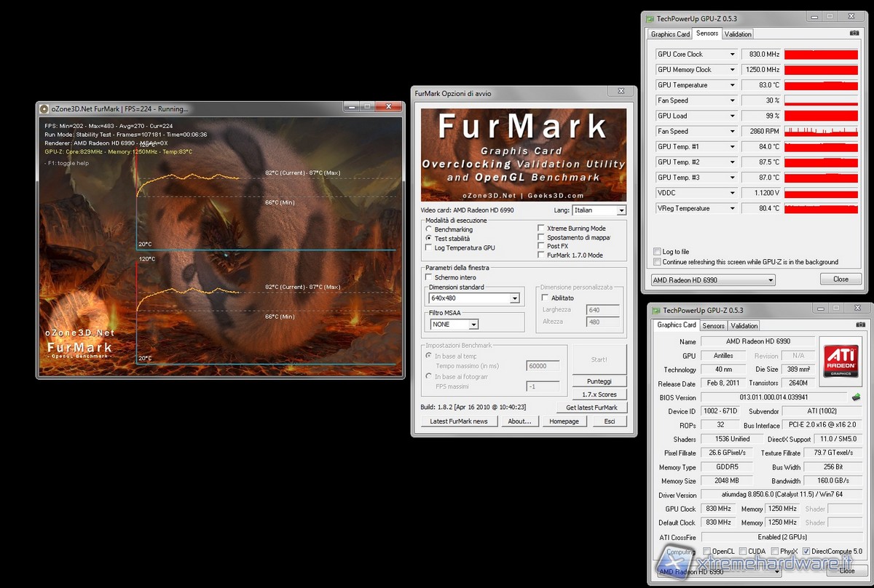
Task: Click the camera screenshot icon in the GPU-Z Graphics Card window
Action: 860,325
